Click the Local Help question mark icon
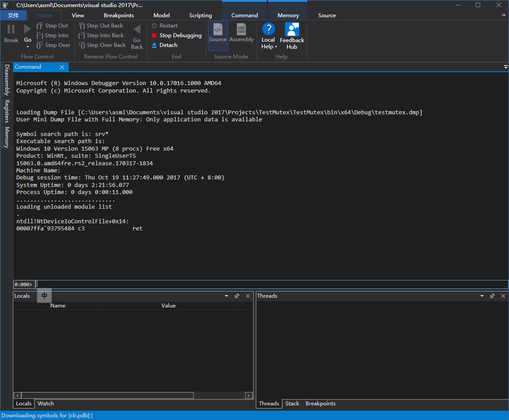The image size is (509, 420). (x=268, y=29)
